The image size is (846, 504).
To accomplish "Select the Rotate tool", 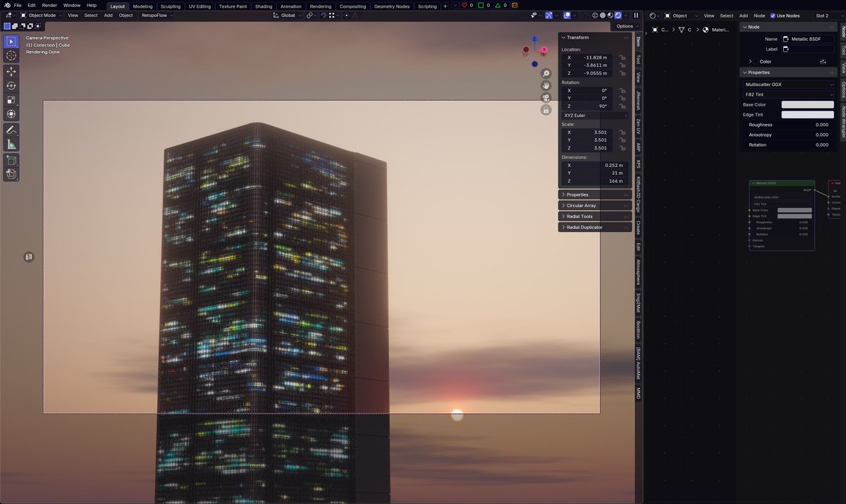I will tap(11, 85).
